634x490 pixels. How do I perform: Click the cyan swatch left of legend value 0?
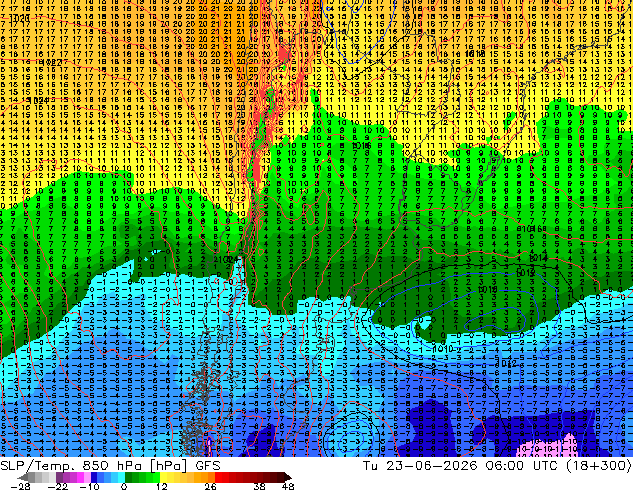click(x=121, y=477)
